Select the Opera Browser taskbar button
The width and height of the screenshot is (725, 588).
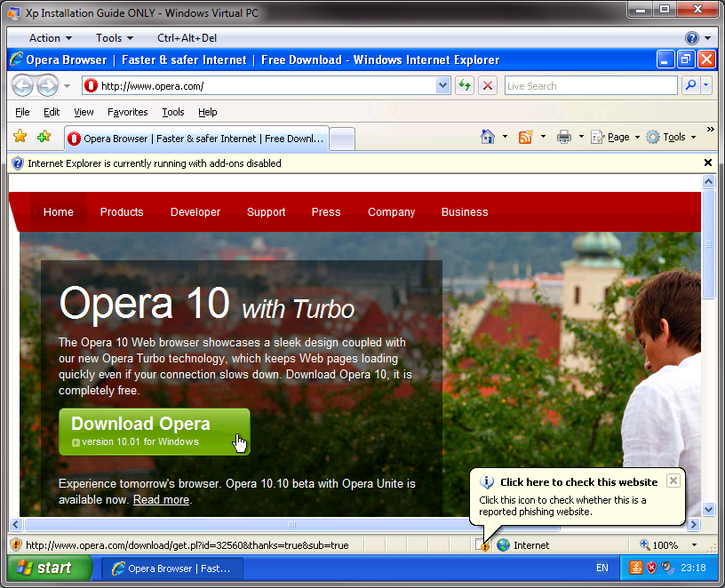coord(172,568)
